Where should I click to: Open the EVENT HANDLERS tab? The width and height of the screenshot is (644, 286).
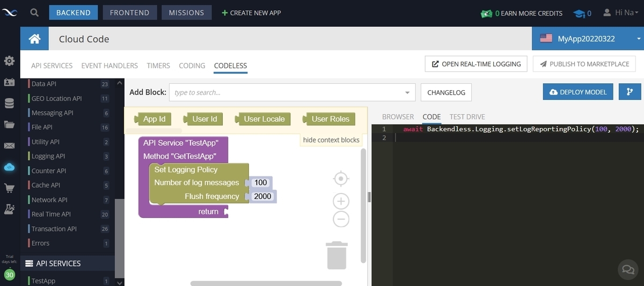point(109,65)
